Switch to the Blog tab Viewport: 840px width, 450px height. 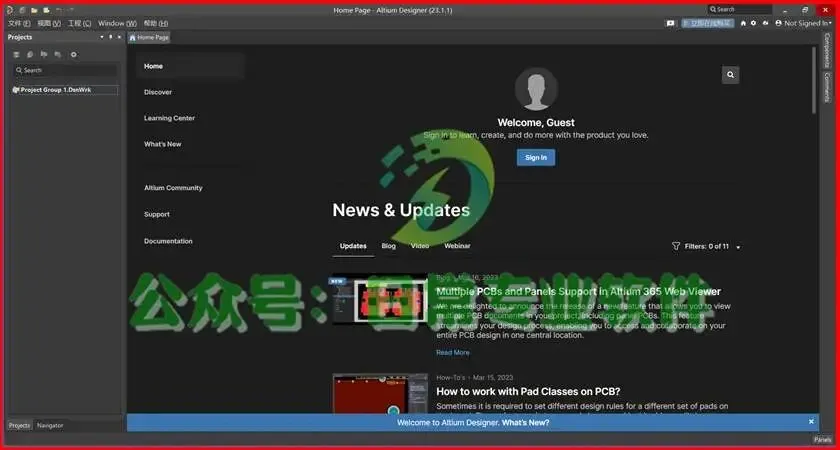point(388,246)
